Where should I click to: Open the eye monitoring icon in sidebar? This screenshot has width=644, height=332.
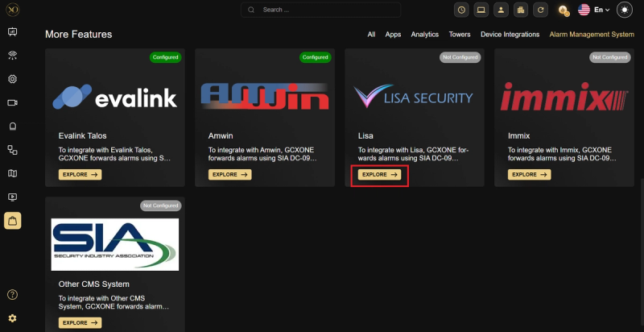click(x=12, y=56)
